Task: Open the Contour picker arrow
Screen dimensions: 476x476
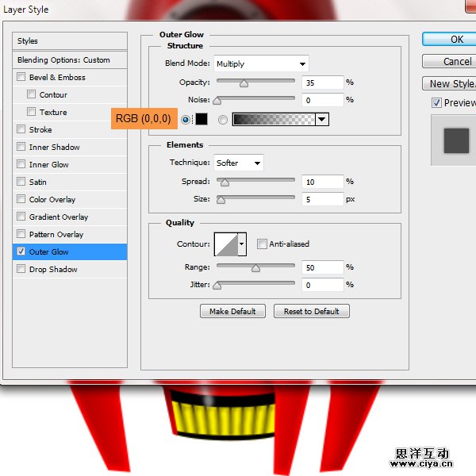Action: tap(242, 244)
